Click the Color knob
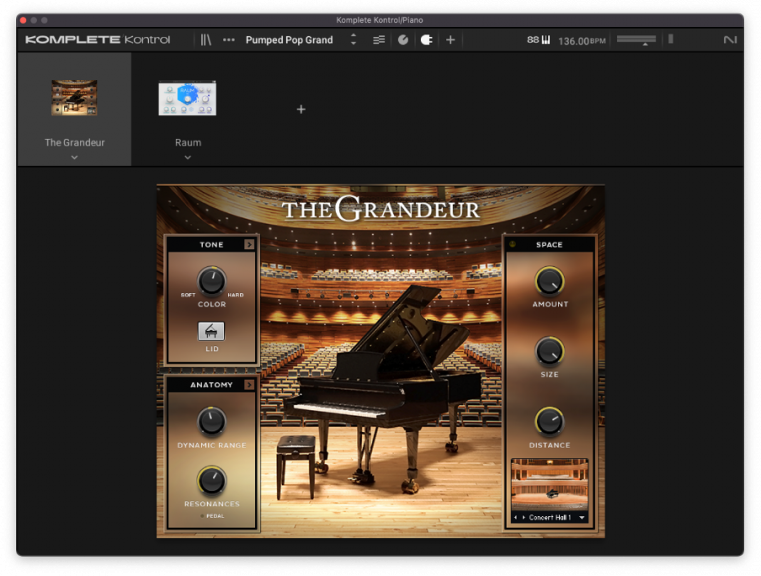The width and height of the screenshot is (761, 576). click(x=212, y=281)
